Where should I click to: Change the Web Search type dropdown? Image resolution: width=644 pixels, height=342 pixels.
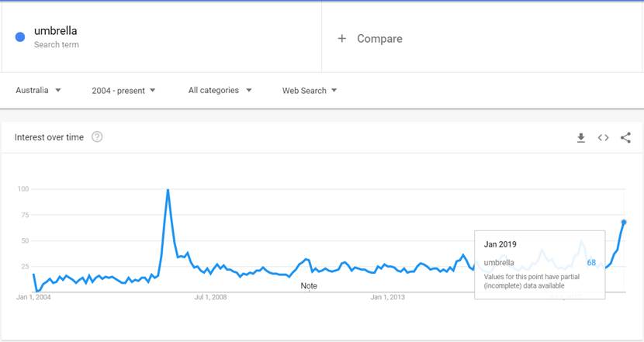coord(310,91)
